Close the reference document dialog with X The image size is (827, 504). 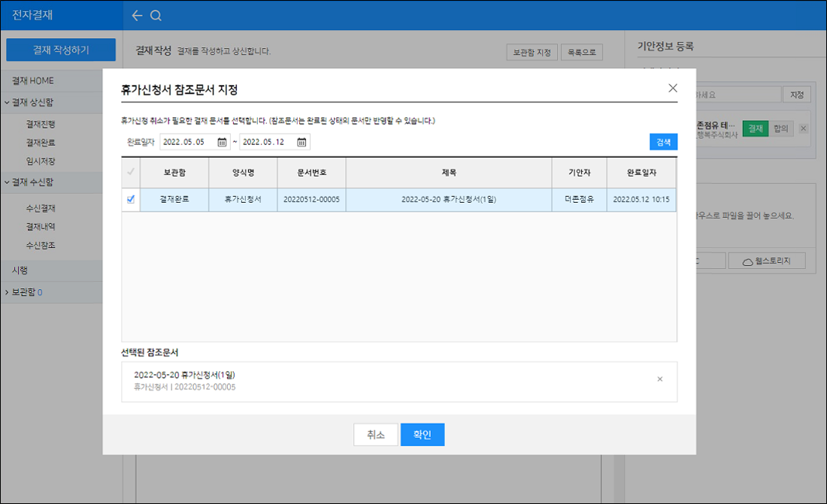coord(672,88)
